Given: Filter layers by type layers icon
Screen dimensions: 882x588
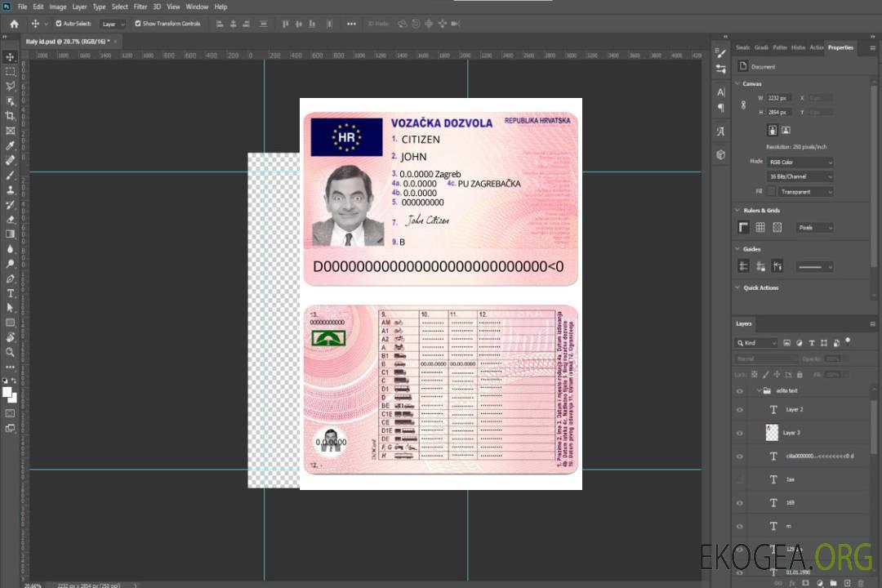Looking at the screenshot, I should point(812,343).
